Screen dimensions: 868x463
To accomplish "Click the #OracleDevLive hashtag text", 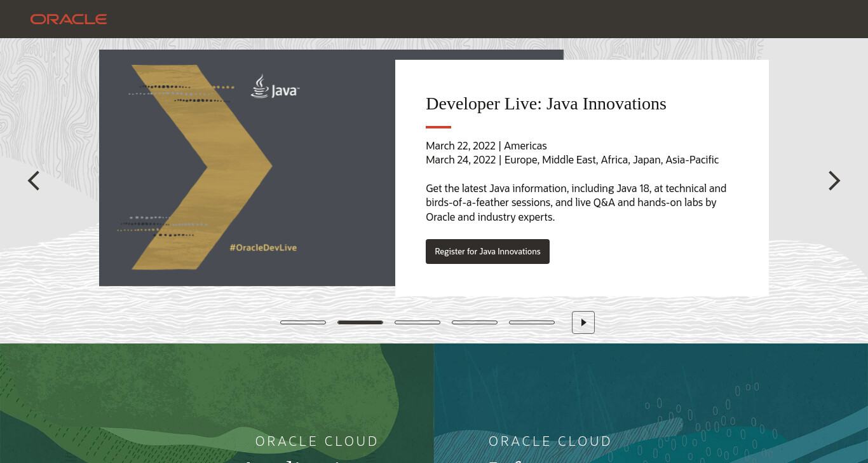I will (x=263, y=247).
